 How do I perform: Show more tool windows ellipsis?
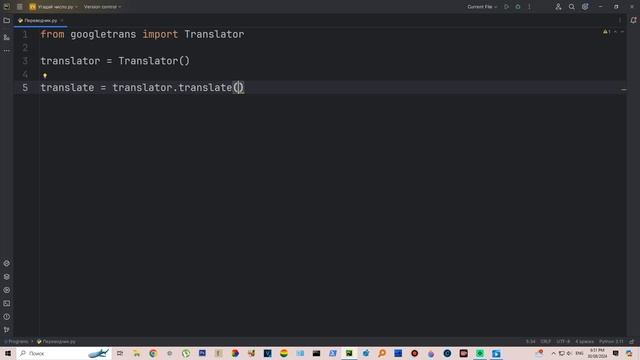tap(7, 51)
